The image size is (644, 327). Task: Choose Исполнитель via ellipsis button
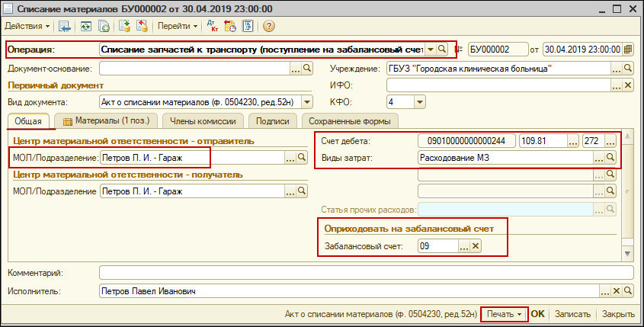click(605, 291)
